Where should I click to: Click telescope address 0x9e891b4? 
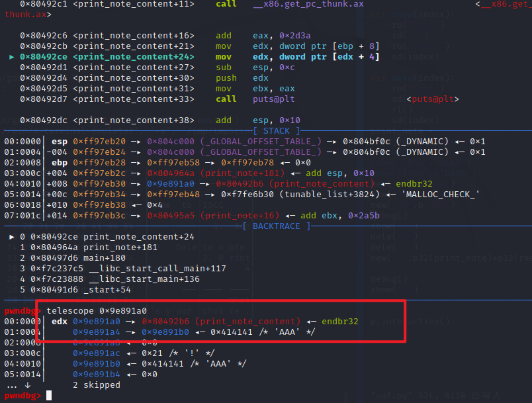coord(97,374)
